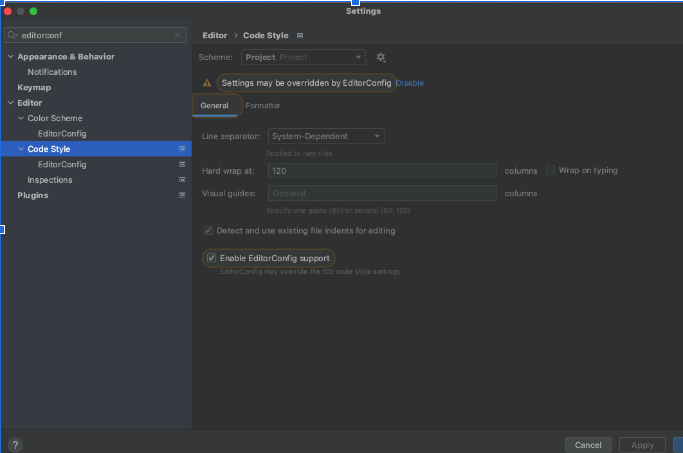Enable the Wrap on typing checkbox
The image size is (683, 453).
click(x=551, y=170)
